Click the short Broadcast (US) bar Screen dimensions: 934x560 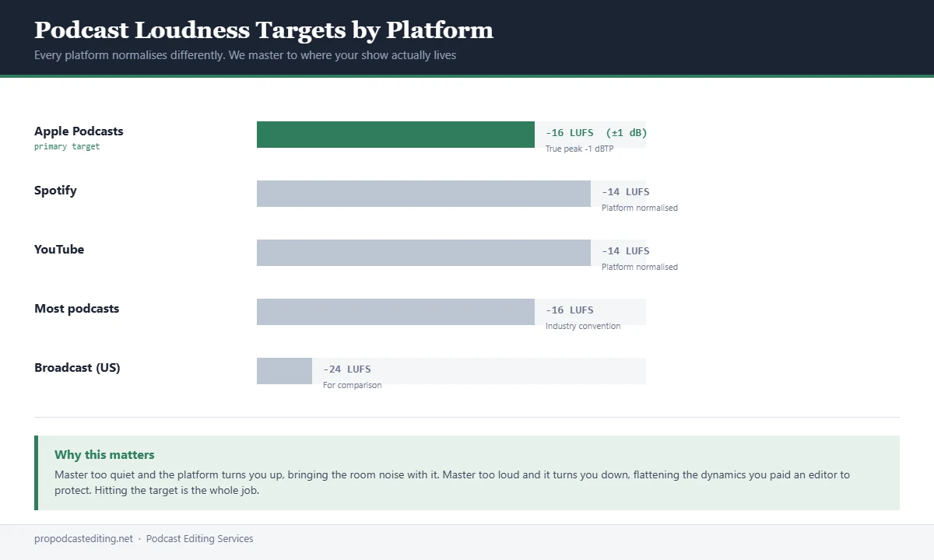click(284, 371)
